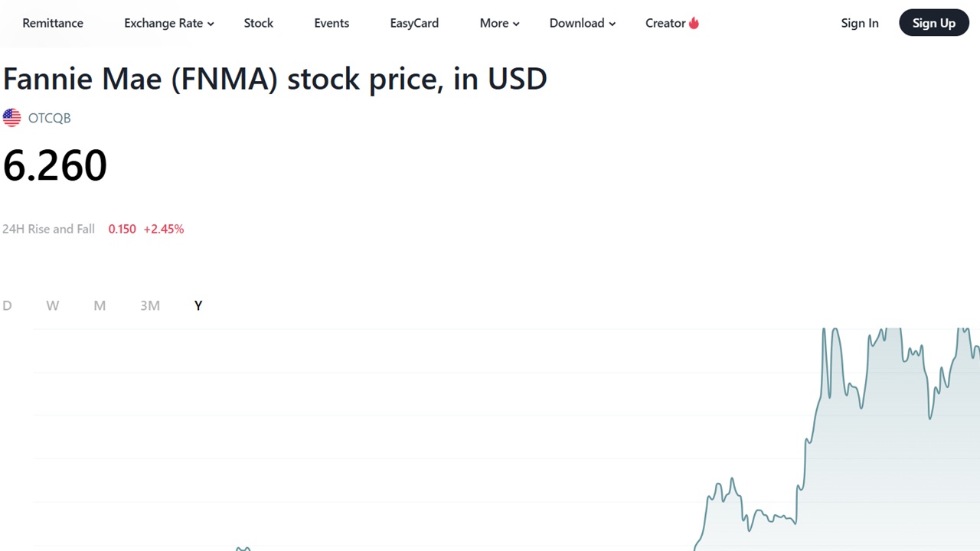Select the Stock menu item

(258, 23)
